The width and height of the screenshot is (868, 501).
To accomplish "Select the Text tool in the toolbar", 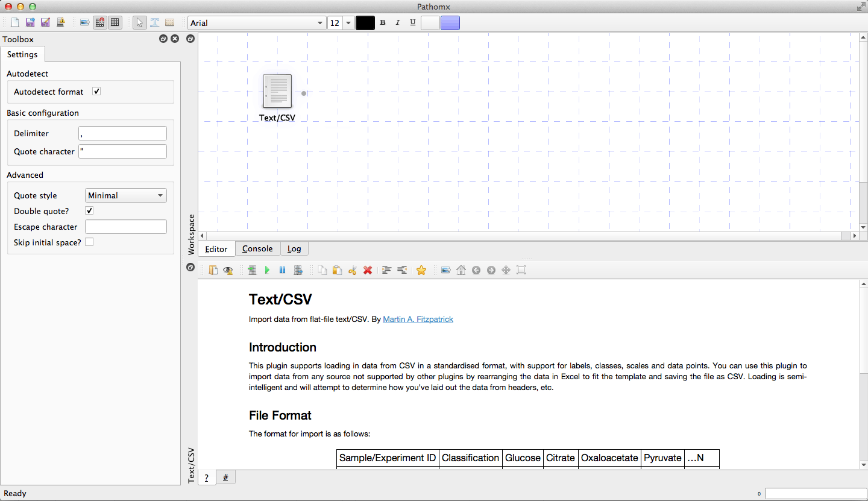I will point(154,22).
